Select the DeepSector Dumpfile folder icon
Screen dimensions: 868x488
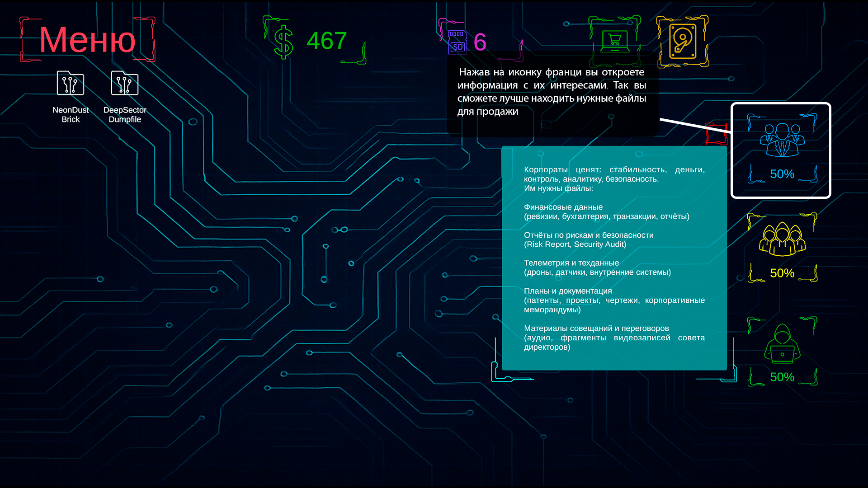click(x=125, y=84)
